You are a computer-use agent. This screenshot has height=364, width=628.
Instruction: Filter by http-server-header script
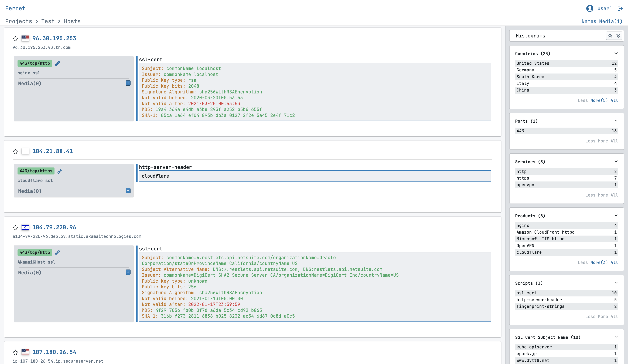566,300
